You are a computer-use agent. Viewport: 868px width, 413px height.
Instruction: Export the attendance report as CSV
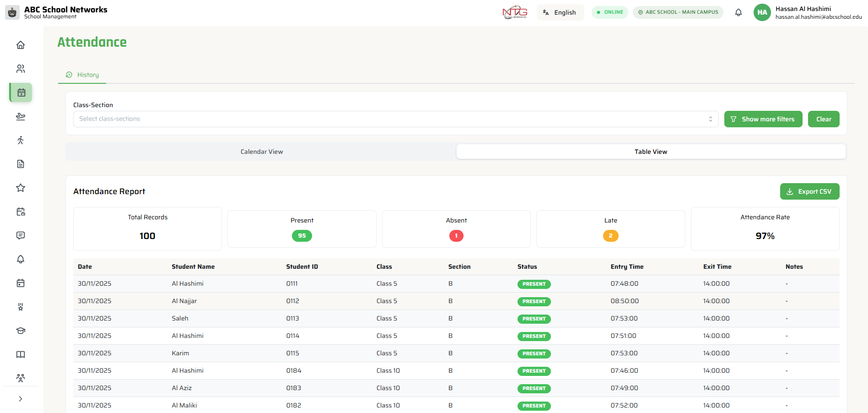tap(809, 191)
